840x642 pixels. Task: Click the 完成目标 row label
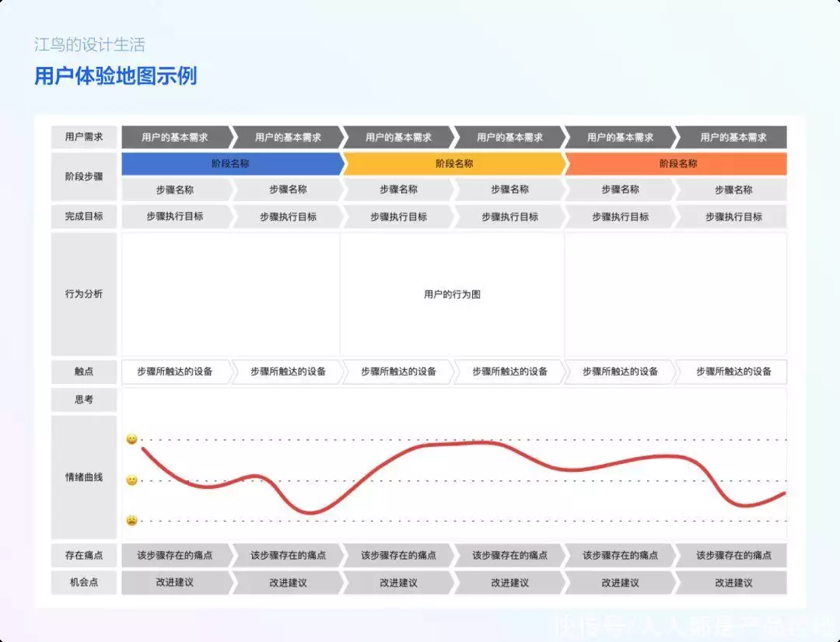pos(84,216)
